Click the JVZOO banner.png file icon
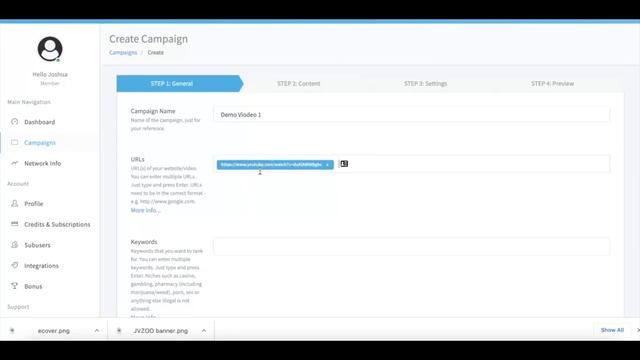The height and width of the screenshot is (360, 640). tap(119, 331)
